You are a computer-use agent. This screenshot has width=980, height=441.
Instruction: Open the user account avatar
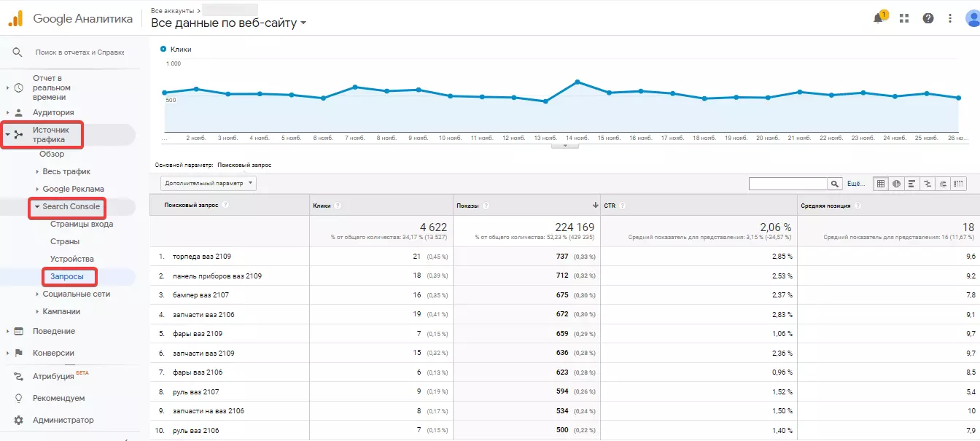973,18
